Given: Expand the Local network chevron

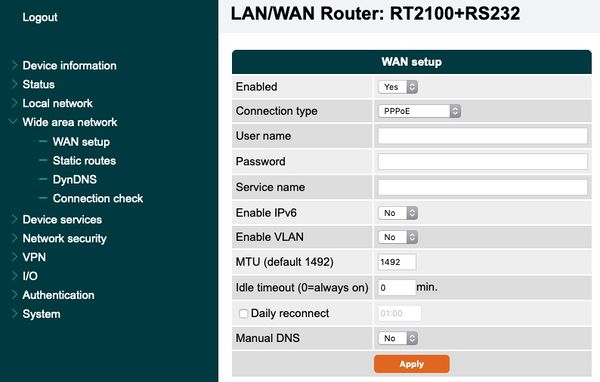Looking at the screenshot, I should pyautogui.click(x=14, y=103).
